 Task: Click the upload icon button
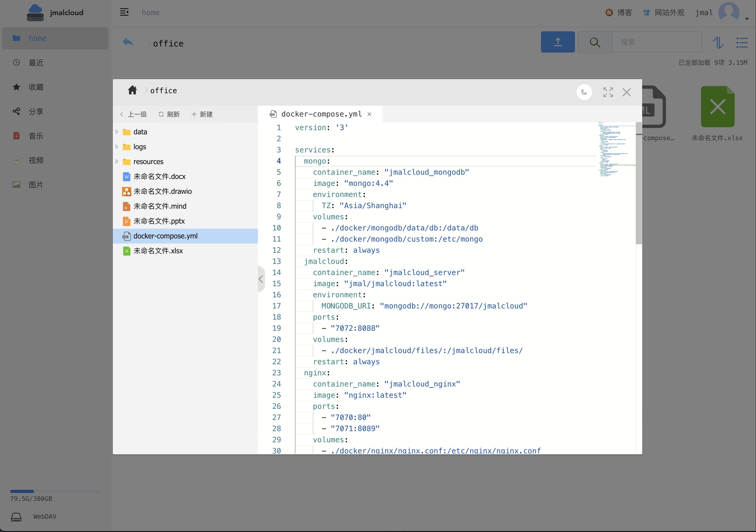point(557,42)
